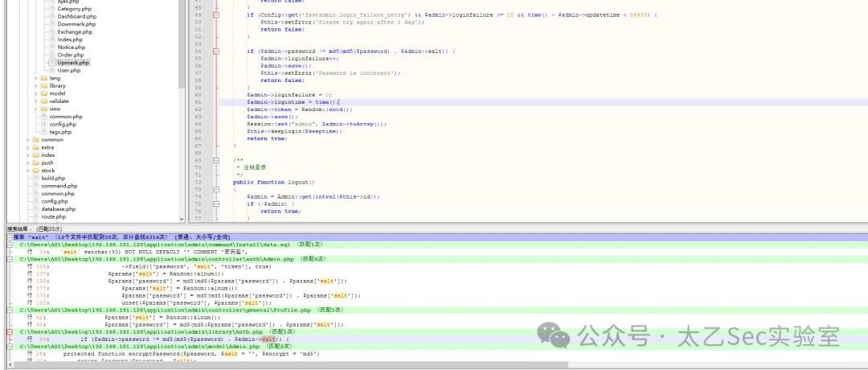Image resolution: width=868 pixels, height=370 pixels.
Task: Click the file tree scroll-down arrow
Action: pos(181,220)
